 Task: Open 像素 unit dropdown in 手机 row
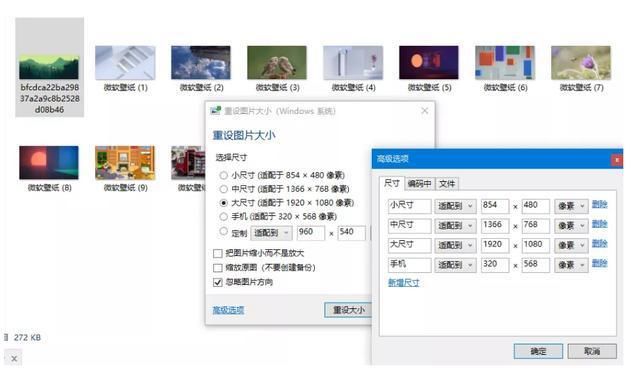[571, 265]
